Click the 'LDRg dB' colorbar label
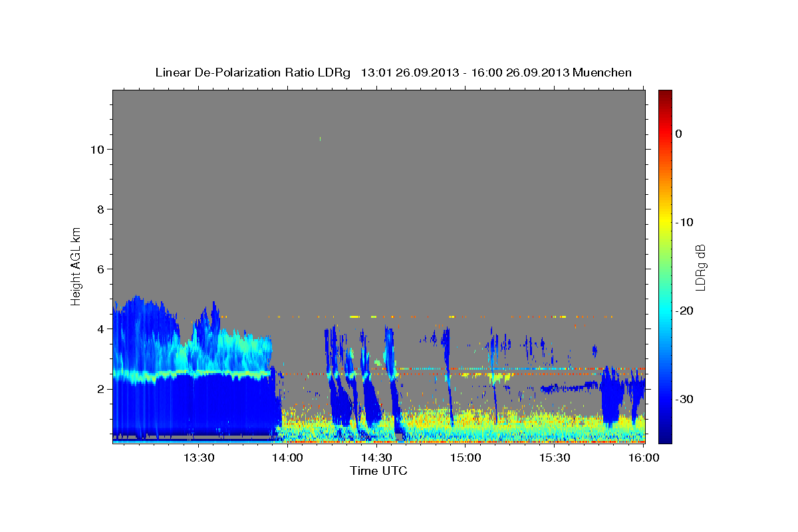 (700, 267)
